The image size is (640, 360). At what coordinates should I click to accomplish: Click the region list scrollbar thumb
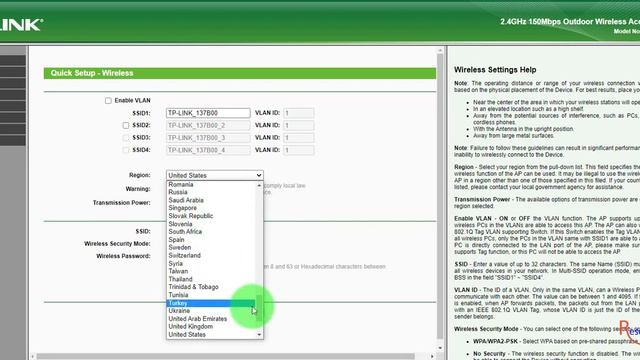click(259, 309)
